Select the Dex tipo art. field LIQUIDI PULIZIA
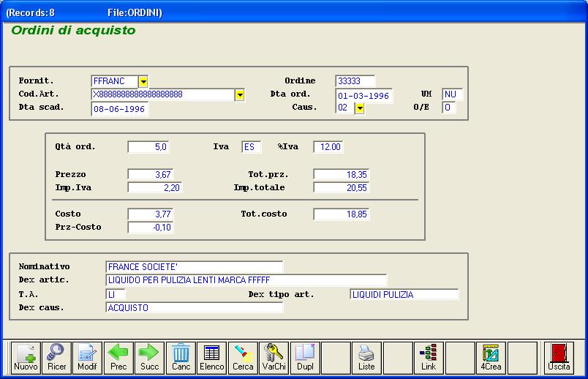Screen dimensions: 588x379 tap(404, 295)
